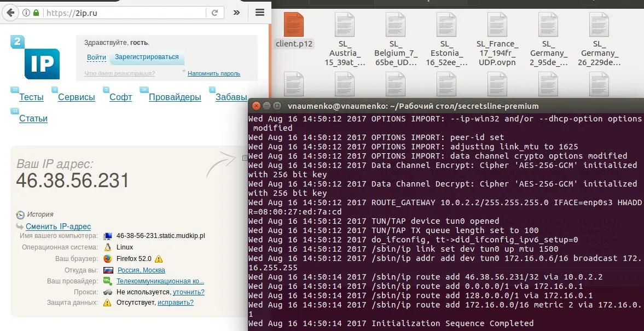Click the warning icon next to Firefox 52.0

click(x=159, y=259)
